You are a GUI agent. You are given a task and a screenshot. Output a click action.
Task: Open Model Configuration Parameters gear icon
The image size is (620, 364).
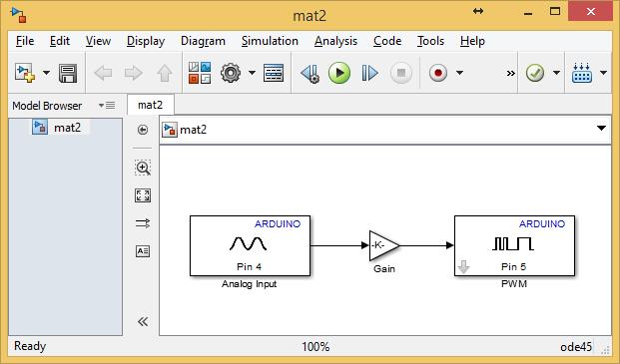231,73
